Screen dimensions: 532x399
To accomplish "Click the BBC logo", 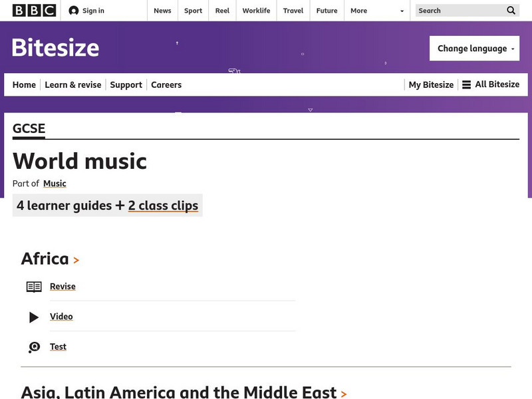I will [x=33, y=11].
